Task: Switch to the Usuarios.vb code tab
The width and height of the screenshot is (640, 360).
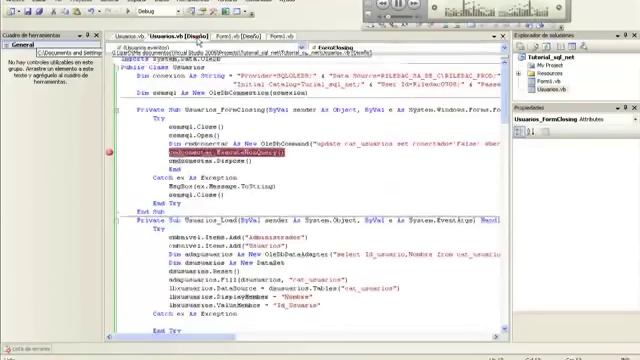Action: click(x=129, y=36)
